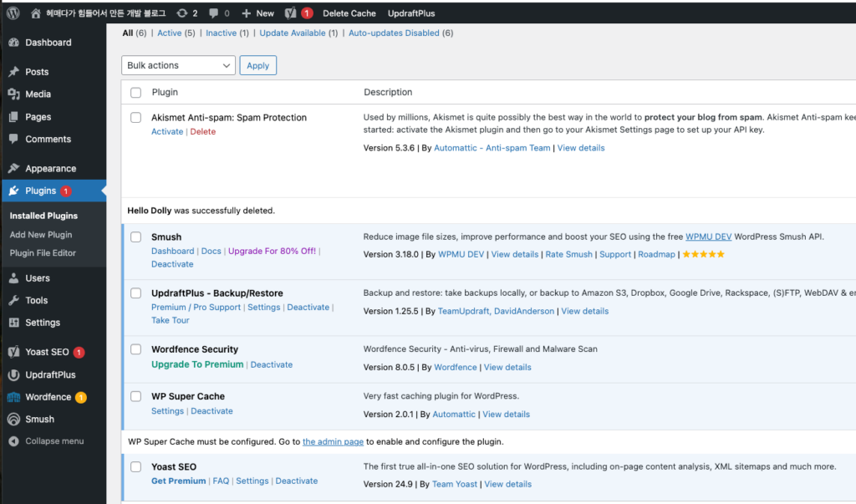Click the Dashboard gauge icon

pyautogui.click(x=13, y=42)
